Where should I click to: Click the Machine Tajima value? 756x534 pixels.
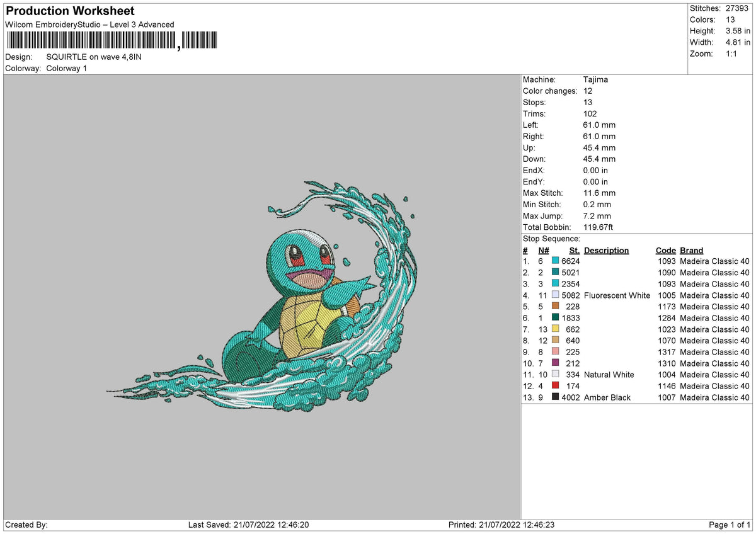coord(595,79)
